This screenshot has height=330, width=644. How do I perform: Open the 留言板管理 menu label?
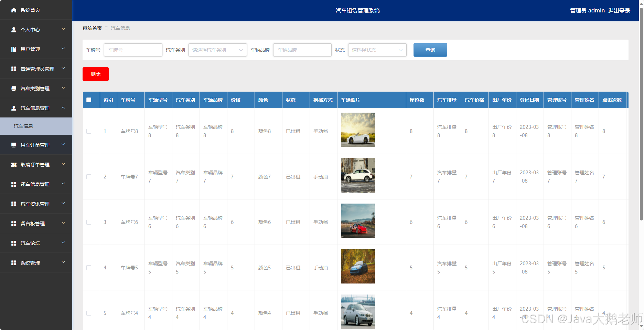pos(33,224)
